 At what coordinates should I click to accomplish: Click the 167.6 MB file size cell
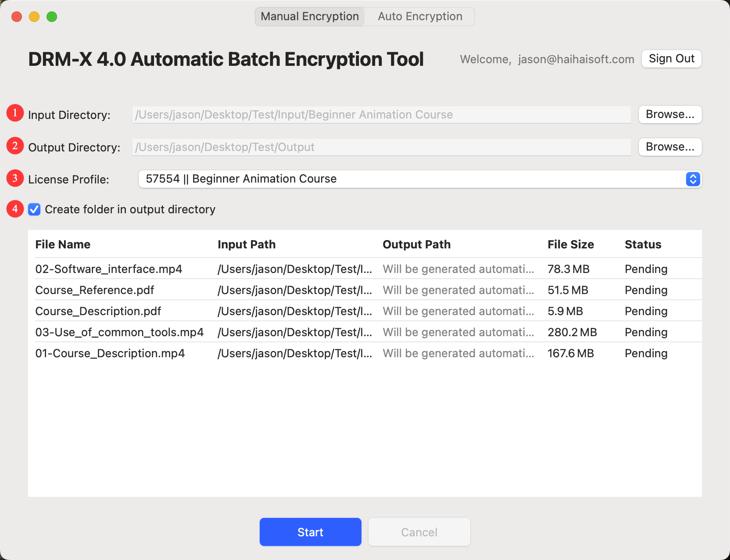(x=571, y=353)
